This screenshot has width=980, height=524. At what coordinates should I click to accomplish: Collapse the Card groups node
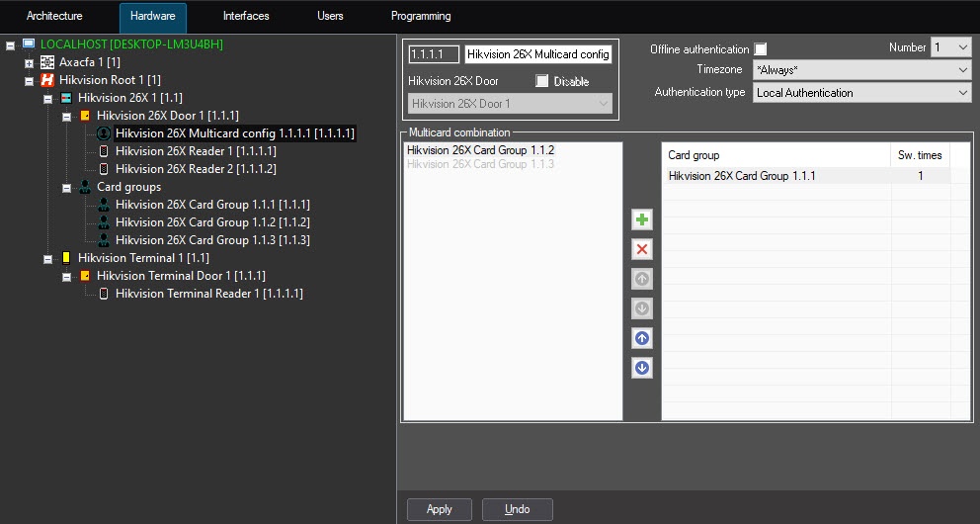pos(66,188)
